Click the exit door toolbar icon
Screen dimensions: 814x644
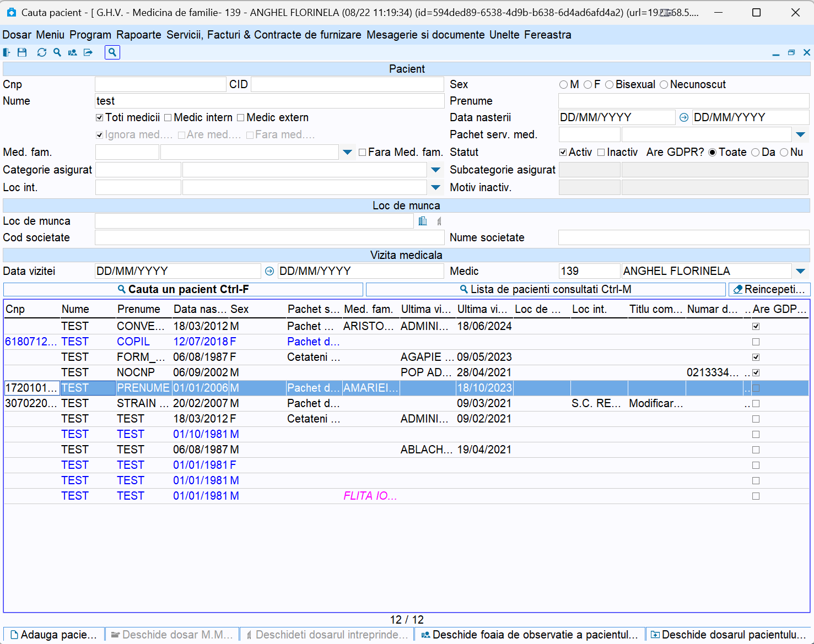coord(7,52)
